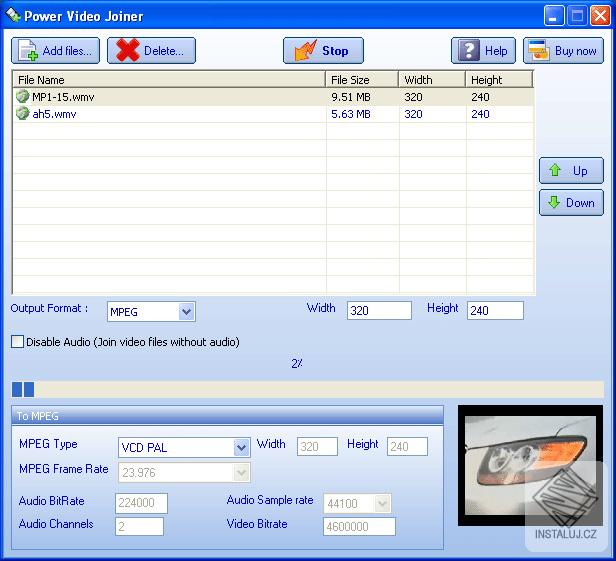
Task: Click the MP1-15.wmv file icon
Action: 22,96
